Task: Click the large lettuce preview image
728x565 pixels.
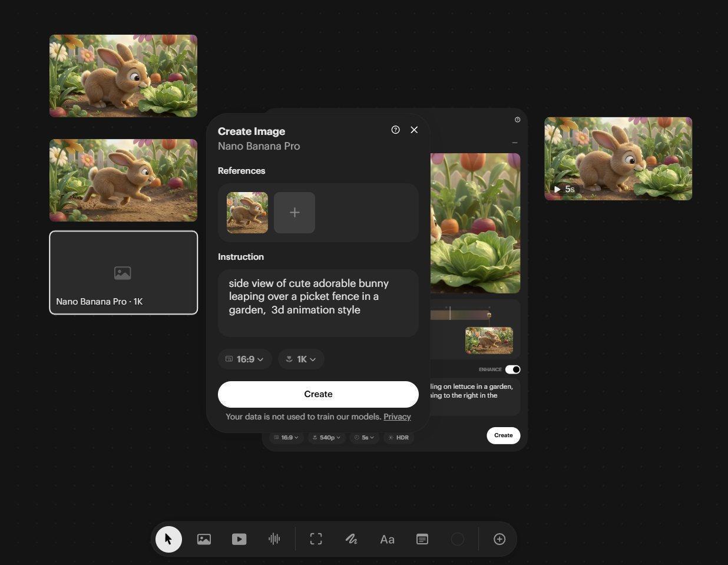Action: (x=475, y=223)
